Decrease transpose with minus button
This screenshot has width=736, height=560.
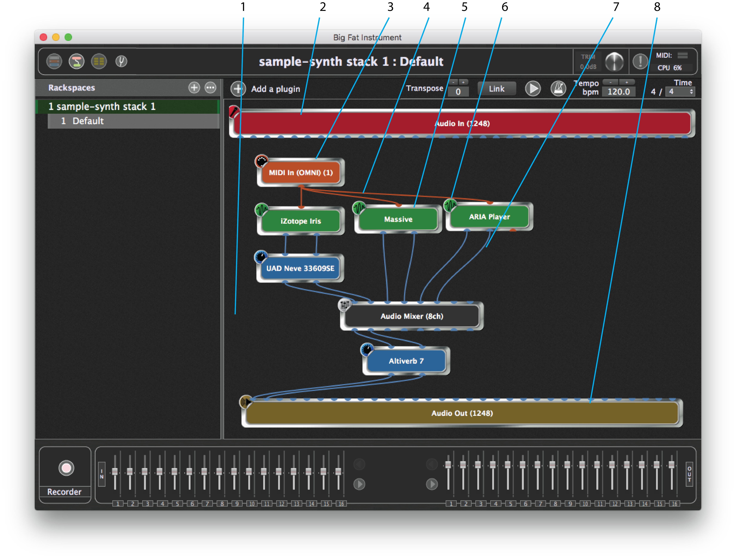click(453, 82)
